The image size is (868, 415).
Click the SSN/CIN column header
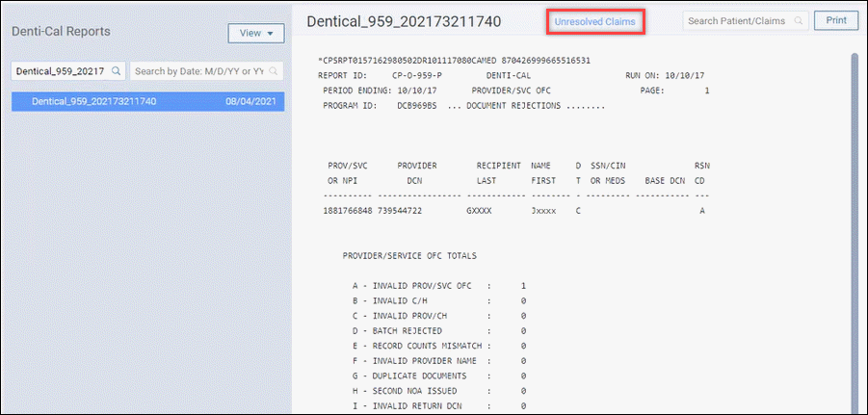tap(608, 166)
